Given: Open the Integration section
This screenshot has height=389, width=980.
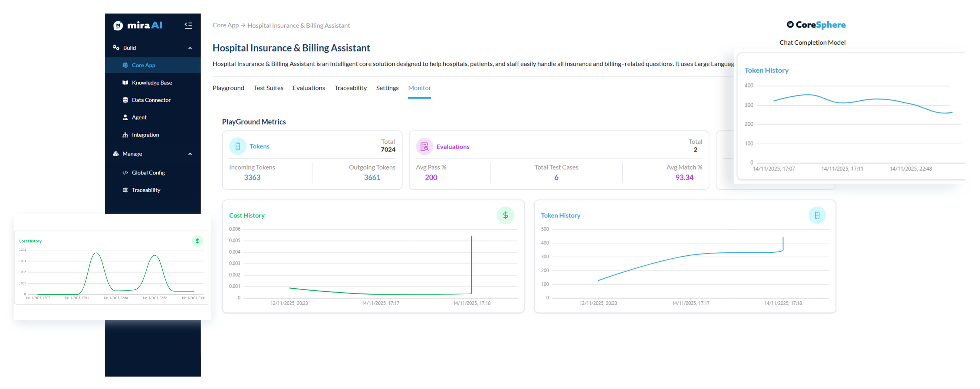Looking at the screenshot, I should pyautogui.click(x=146, y=135).
